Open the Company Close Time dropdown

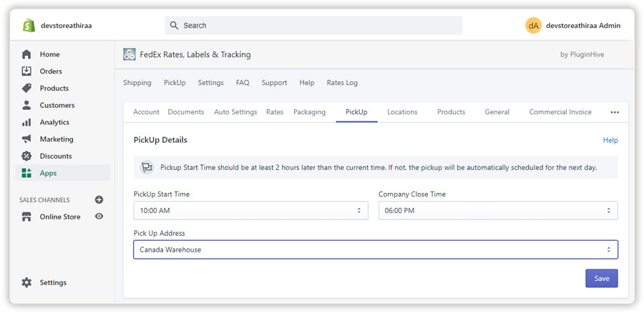(498, 210)
